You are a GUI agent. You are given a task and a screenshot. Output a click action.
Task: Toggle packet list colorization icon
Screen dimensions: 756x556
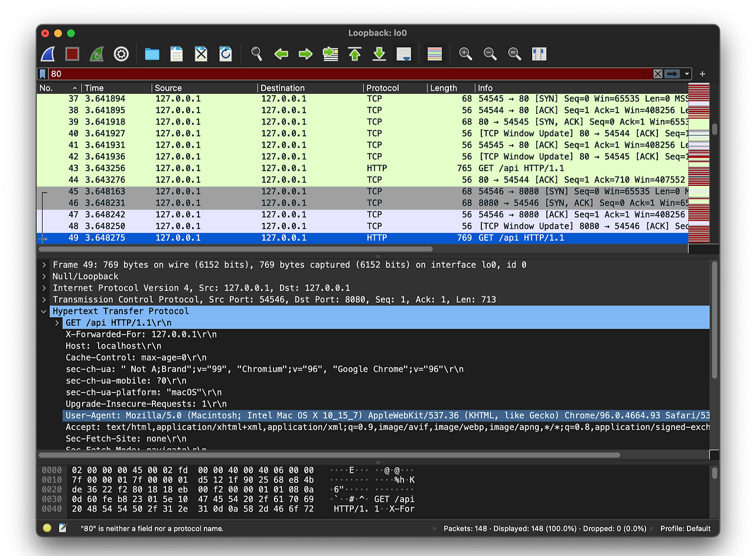434,54
